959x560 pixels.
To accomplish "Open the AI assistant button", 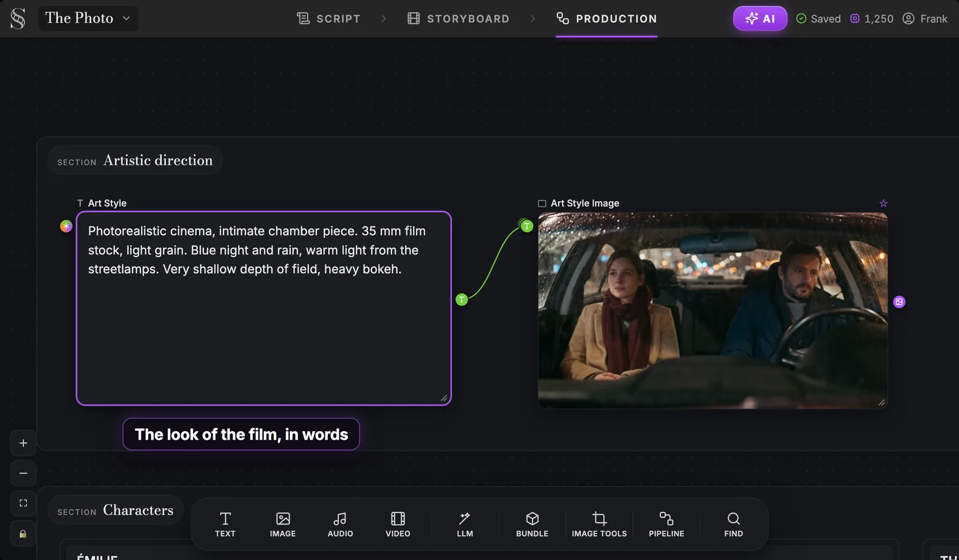I will pos(760,19).
